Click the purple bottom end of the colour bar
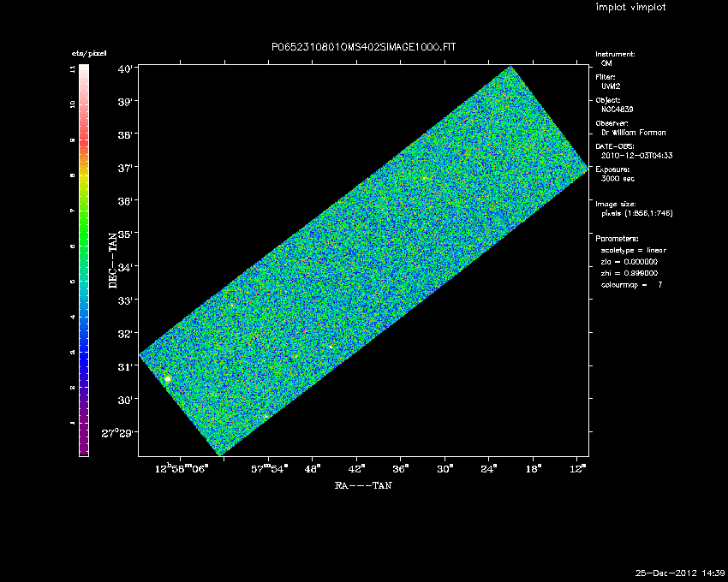Image resolution: width=728 pixels, height=582 pixels. (84, 447)
